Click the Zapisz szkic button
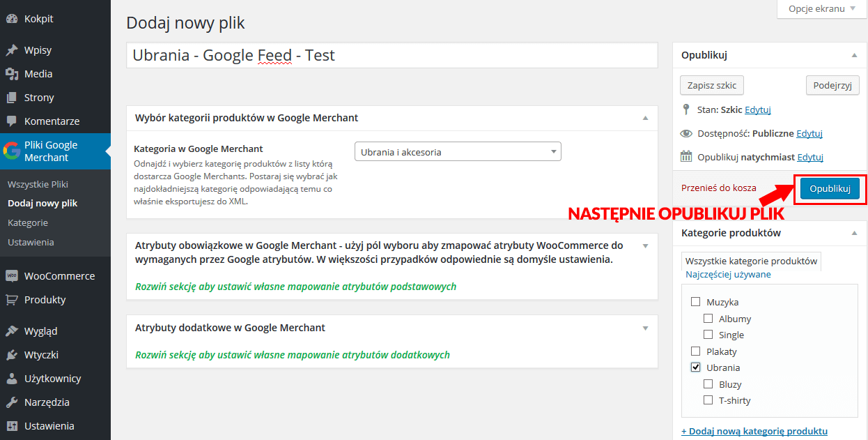The height and width of the screenshot is (440, 868). pyautogui.click(x=712, y=85)
